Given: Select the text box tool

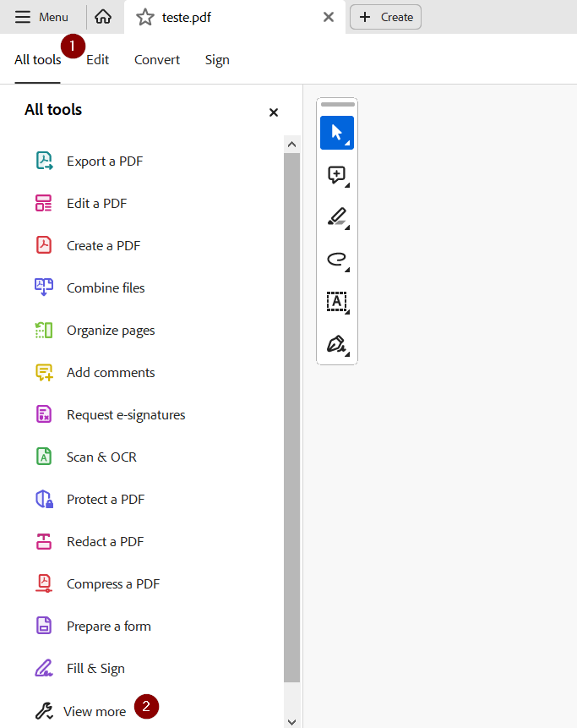Looking at the screenshot, I should pyautogui.click(x=336, y=302).
